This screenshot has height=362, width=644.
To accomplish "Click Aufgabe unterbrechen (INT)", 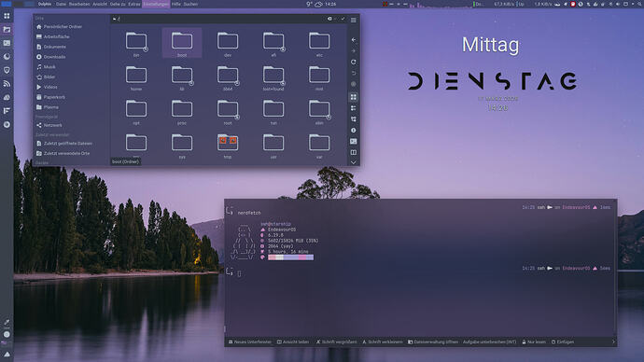I will pyautogui.click(x=490, y=341).
